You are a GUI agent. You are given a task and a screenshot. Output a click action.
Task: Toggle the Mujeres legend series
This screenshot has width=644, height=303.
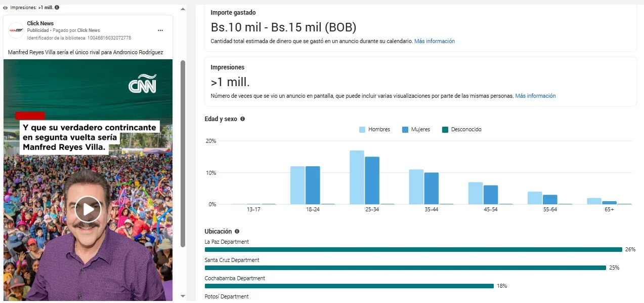416,130
